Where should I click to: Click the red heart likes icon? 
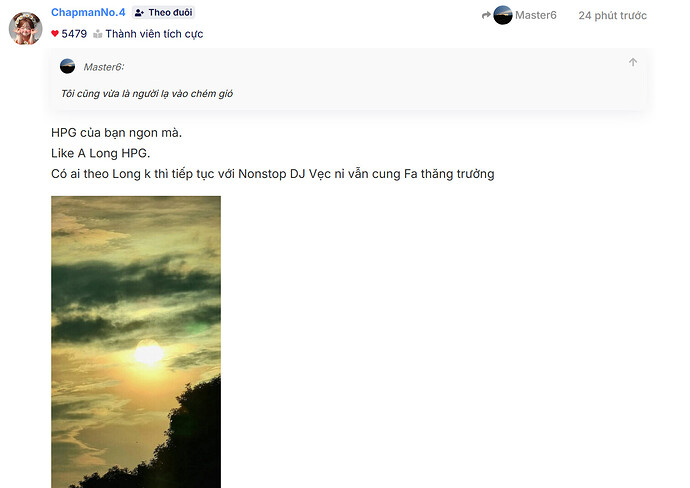click(55, 33)
